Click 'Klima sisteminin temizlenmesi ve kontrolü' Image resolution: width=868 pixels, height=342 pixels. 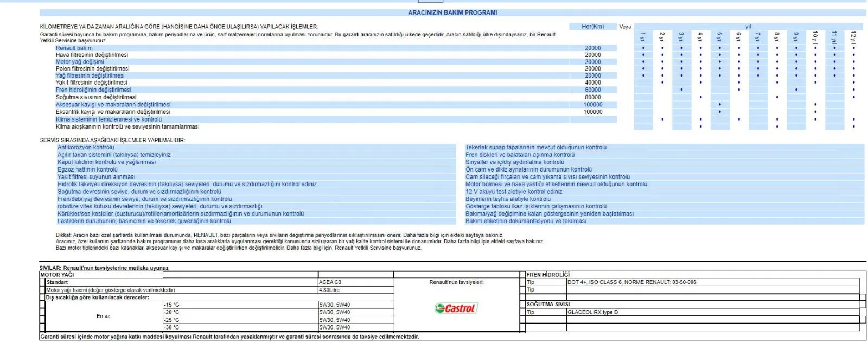(109, 119)
